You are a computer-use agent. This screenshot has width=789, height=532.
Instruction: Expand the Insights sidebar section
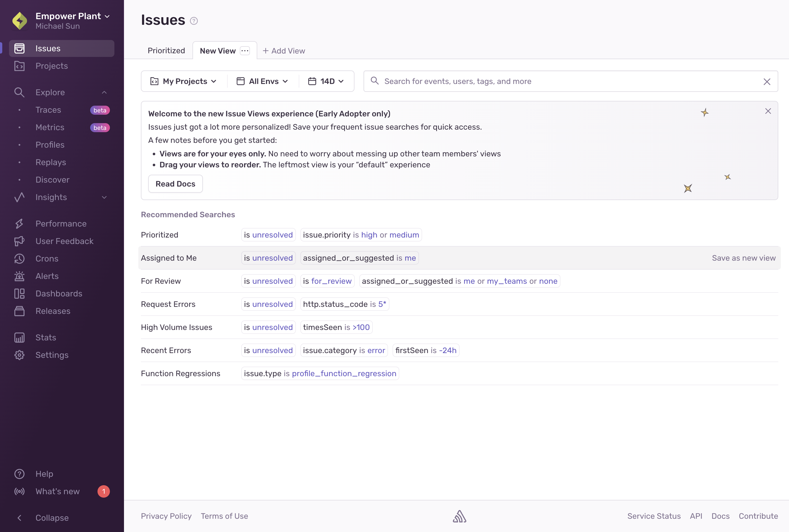[104, 198]
